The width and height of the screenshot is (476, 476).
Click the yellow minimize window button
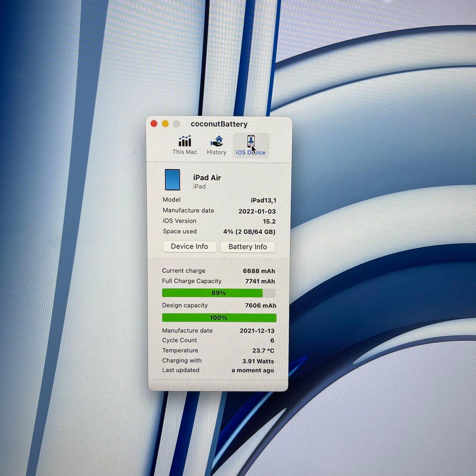(165, 123)
